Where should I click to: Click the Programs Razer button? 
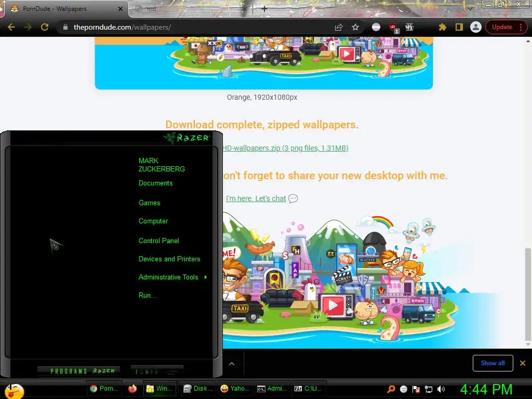[x=79, y=371]
